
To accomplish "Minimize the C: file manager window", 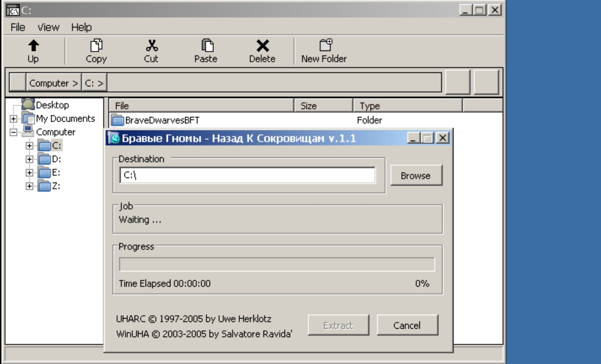I will (x=466, y=10).
